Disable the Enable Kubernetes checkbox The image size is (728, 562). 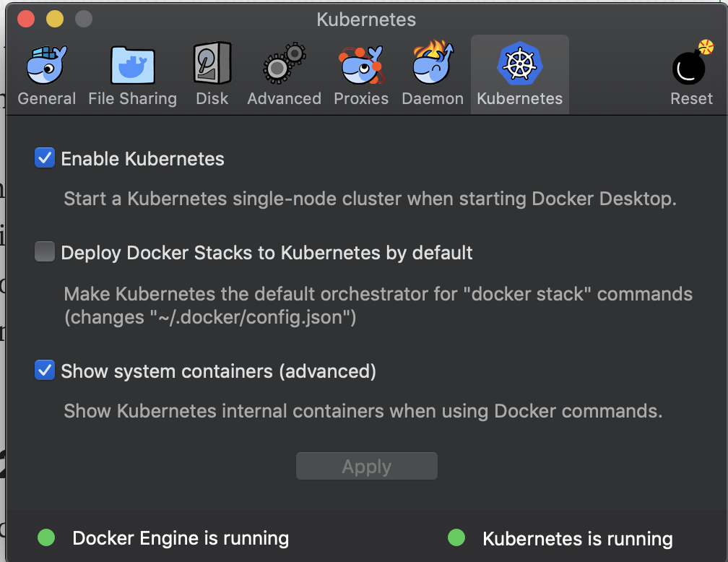[x=45, y=158]
